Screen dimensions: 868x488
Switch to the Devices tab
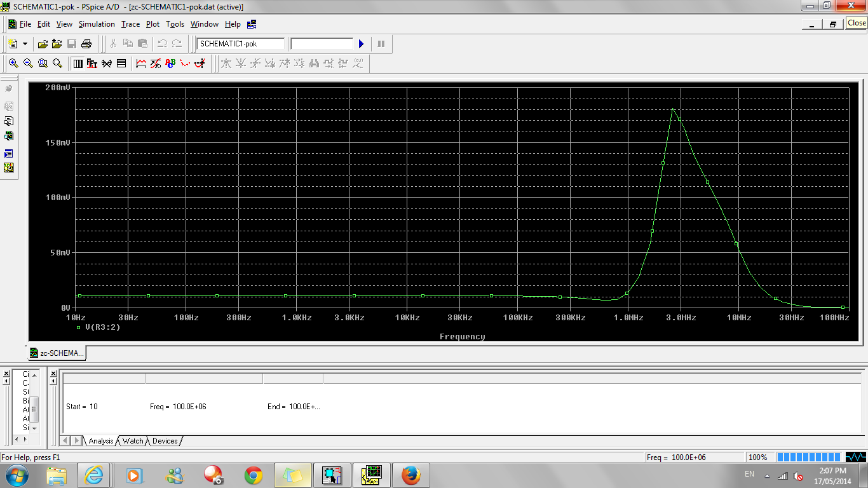[x=165, y=441]
